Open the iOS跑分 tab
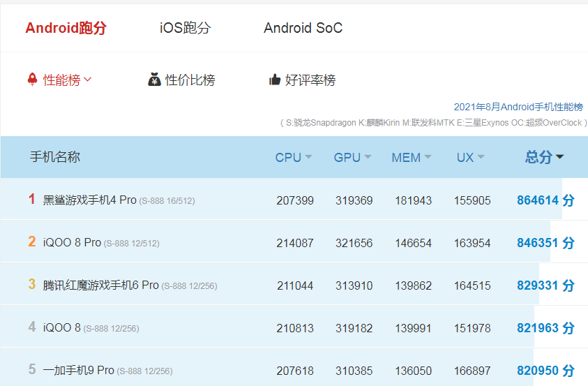 (186, 28)
